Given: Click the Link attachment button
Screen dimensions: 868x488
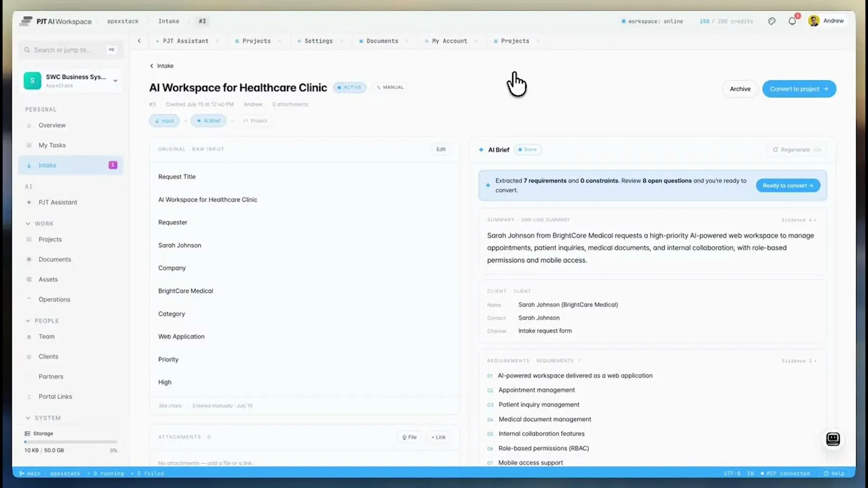Looking at the screenshot, I should pos(438,437).
